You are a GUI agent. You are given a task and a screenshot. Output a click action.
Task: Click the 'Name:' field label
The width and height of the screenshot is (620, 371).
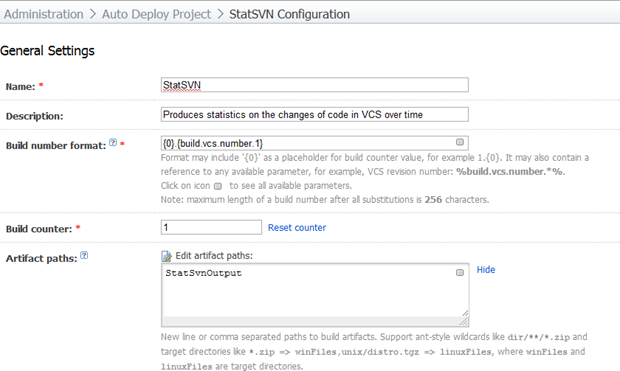21,87
